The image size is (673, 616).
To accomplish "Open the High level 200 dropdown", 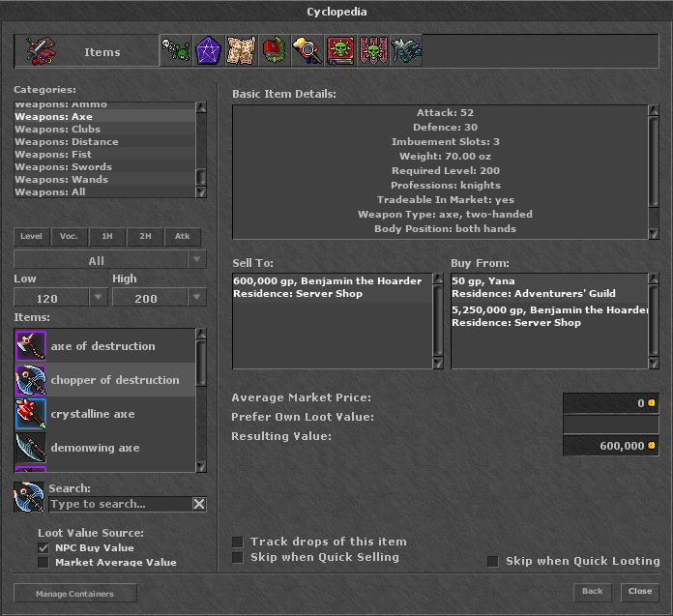I will pyautogui.click(x=160, y=298).
